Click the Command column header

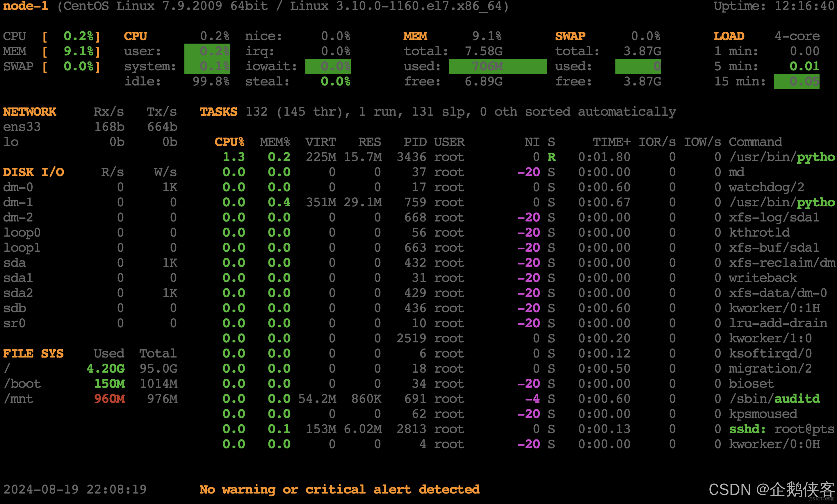756,142
